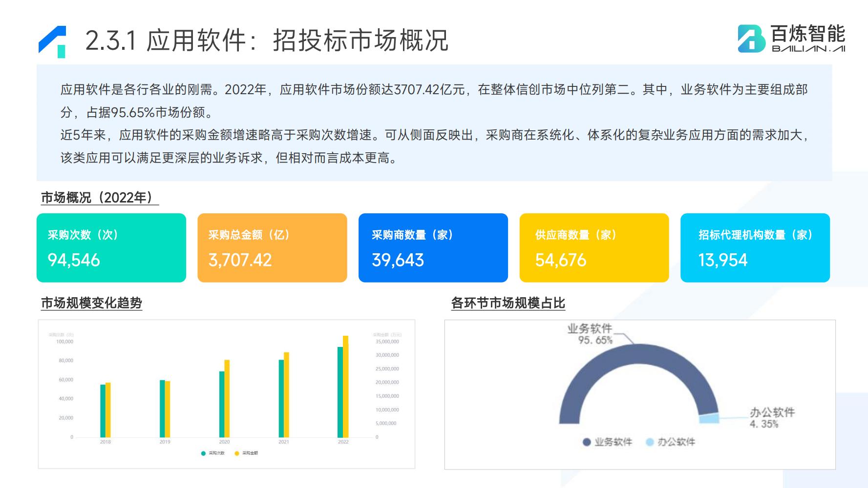Image resolution: width=868 pixels, height=488 pixels.
Task: Click the paragraph line beginning 近5年来
Action: [434, 135]
